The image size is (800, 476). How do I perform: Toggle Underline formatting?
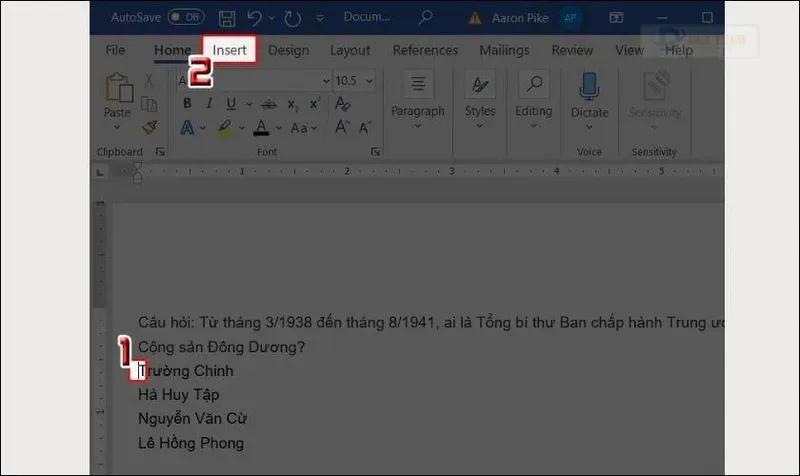(x=231, y=104)
